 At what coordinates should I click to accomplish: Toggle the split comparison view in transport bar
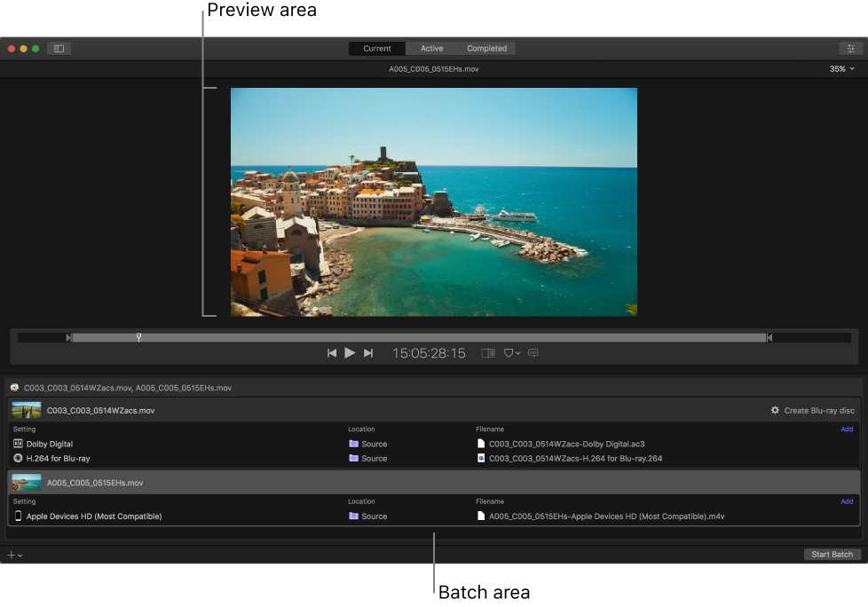tap(487, 352)
